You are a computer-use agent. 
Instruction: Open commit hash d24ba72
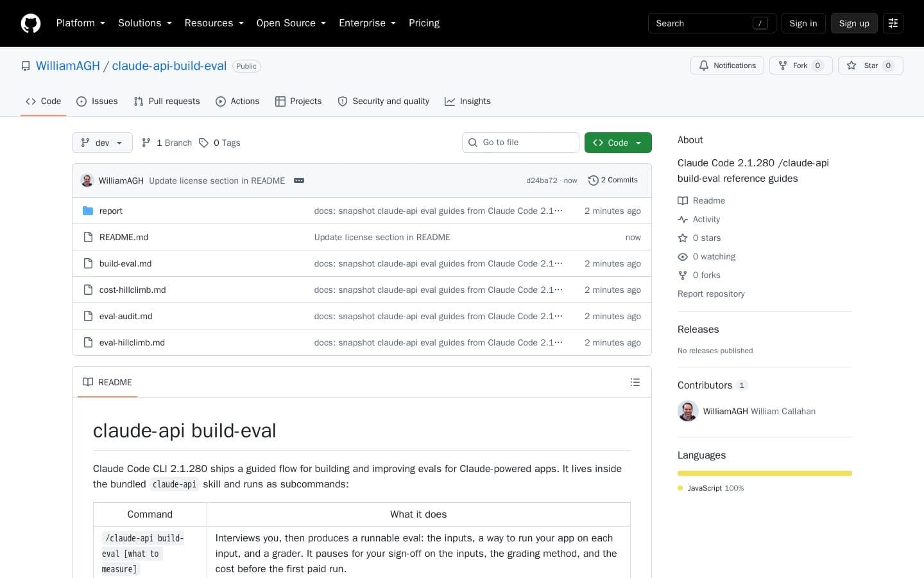pyautogui.click(x=542, y=180)
